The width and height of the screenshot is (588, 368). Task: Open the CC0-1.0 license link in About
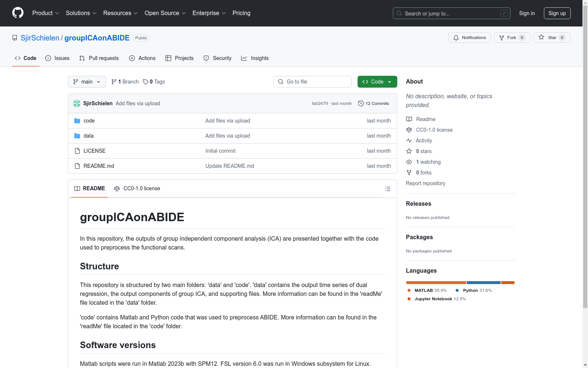429,130
